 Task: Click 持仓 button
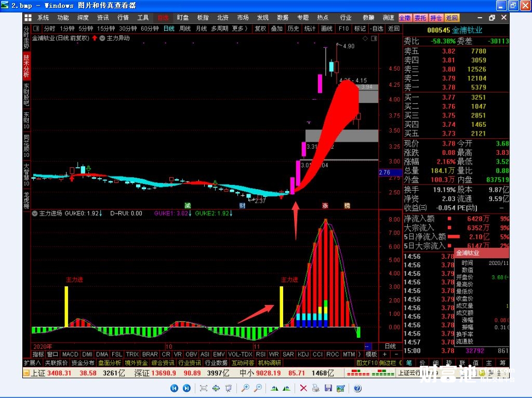[x=436, y=18]
